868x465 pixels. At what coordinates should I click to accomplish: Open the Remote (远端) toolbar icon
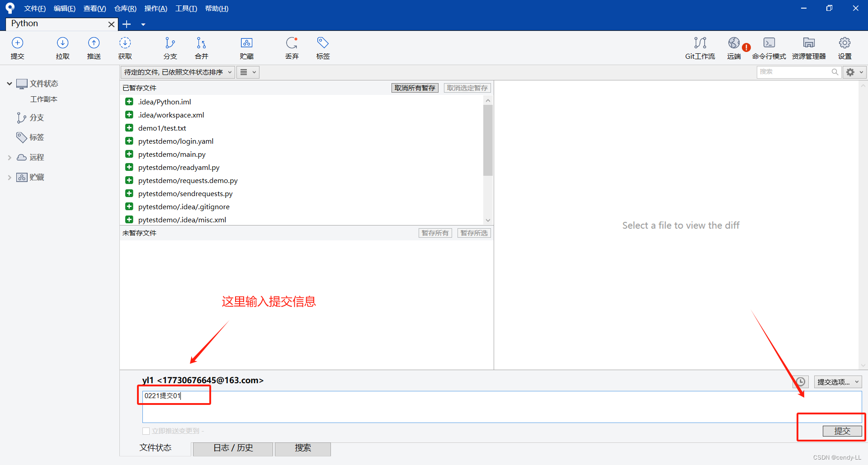(x=734, y=48)
